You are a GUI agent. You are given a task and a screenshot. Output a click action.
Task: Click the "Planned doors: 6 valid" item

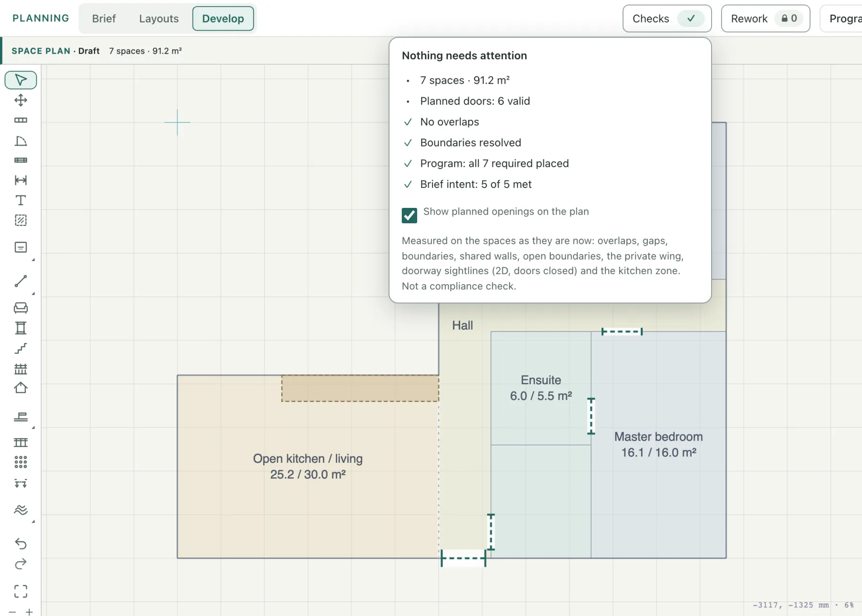(x=475, y=101)
